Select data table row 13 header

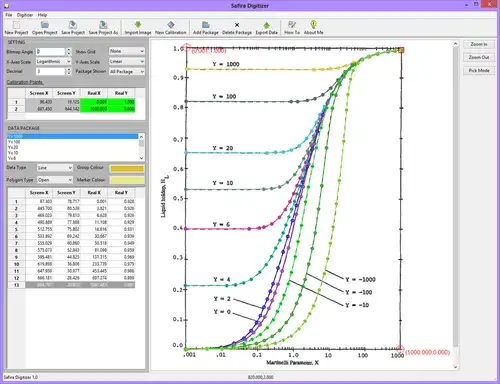point(16,285)
